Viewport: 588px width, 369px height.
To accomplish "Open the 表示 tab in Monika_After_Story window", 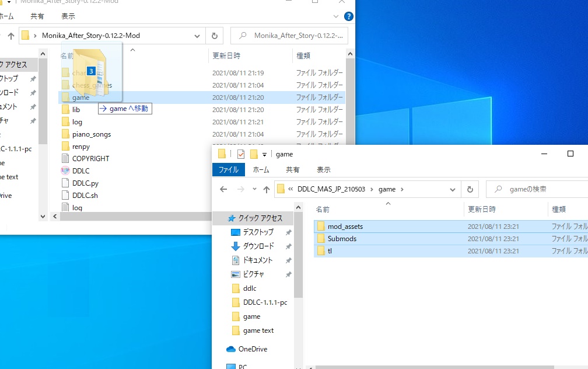I will click(x=68, y=16).
